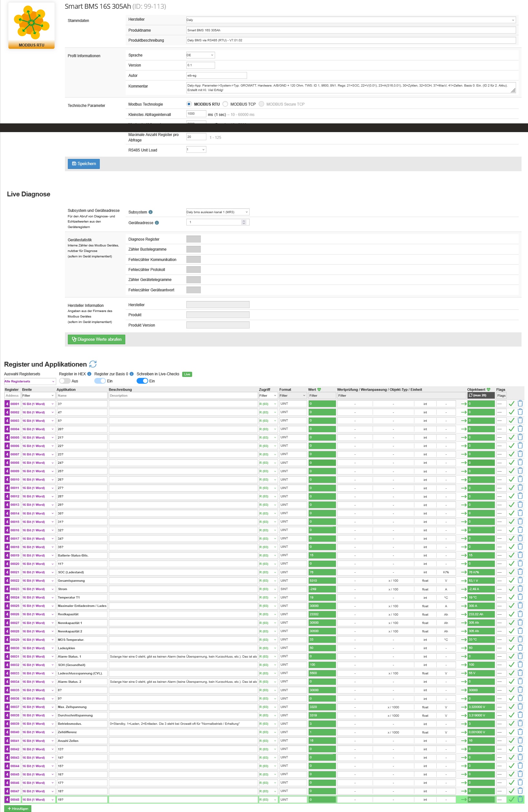Select the MODBUS TCP radio button
The width and height of the screenshot is (528, 812).
tap(225, 104)
